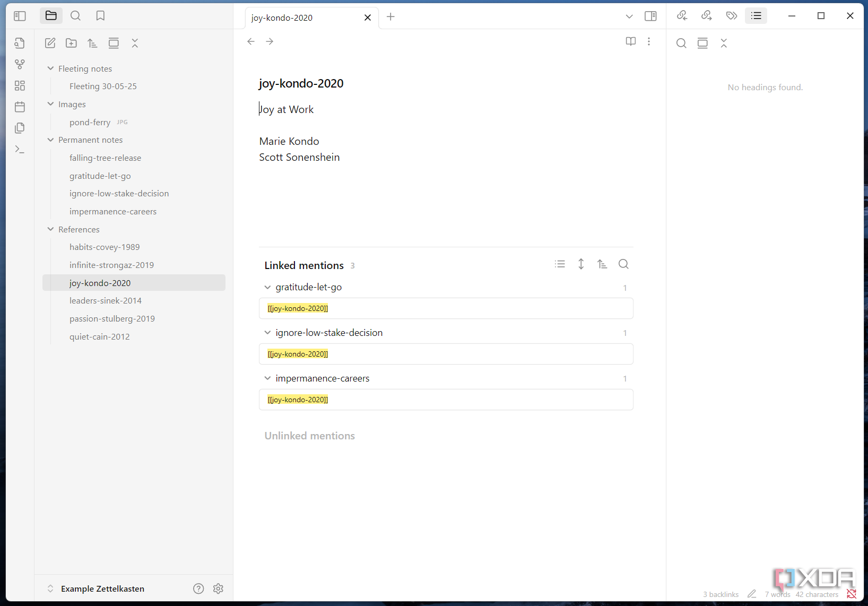Image resolution: width=868 pixels, height=606 pixels.
Task: Open a new tab
Action: coord(390,17)
